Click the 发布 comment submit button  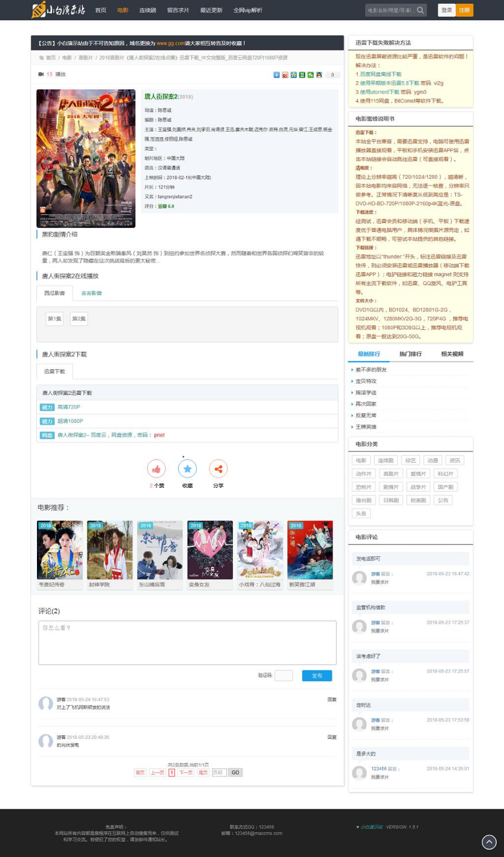pyautogui.click(x=317, y=676)
